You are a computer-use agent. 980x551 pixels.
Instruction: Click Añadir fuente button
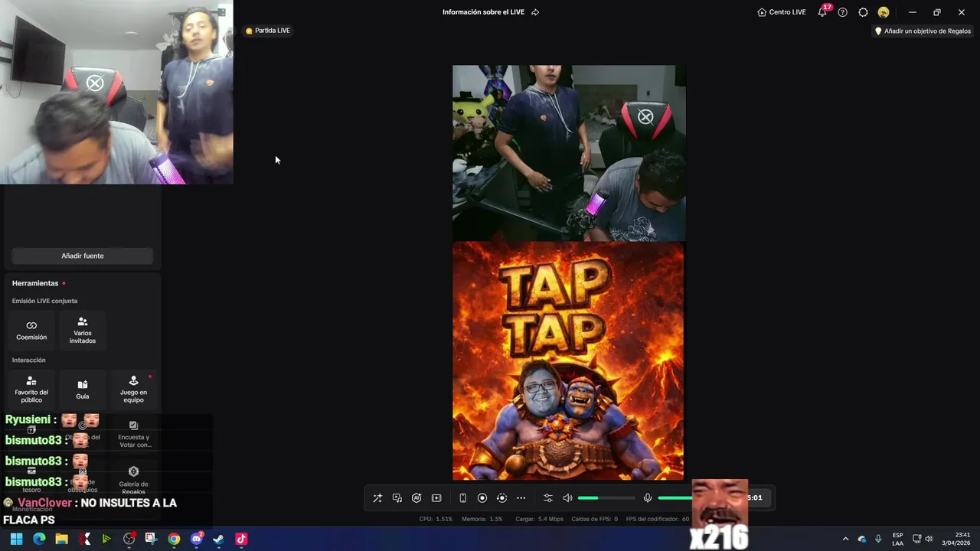click(83, 256)
